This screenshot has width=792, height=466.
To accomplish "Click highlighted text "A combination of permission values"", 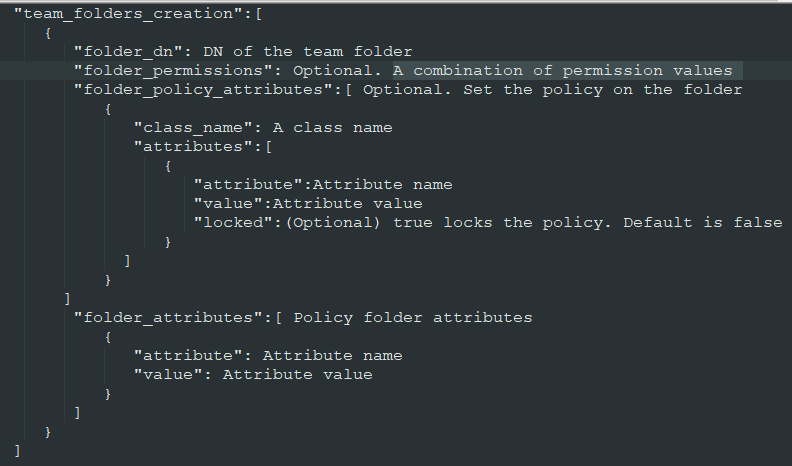I will pos(562,71).
